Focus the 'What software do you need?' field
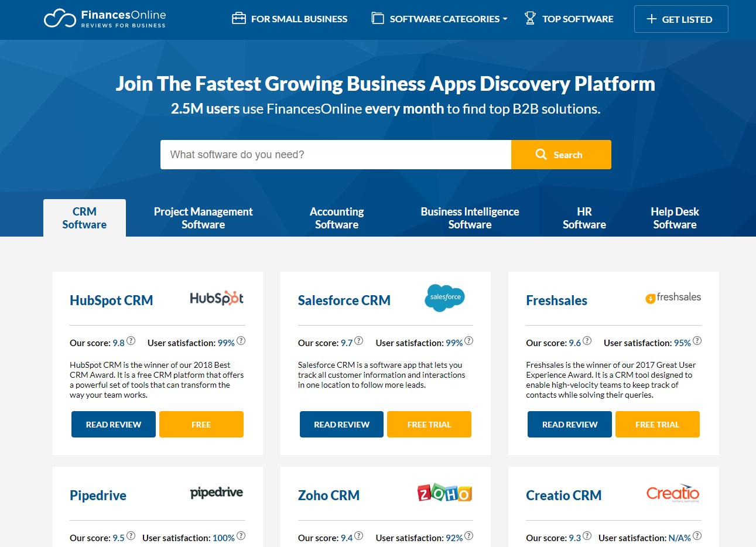 pyautogui.click(x=336, y=155)
